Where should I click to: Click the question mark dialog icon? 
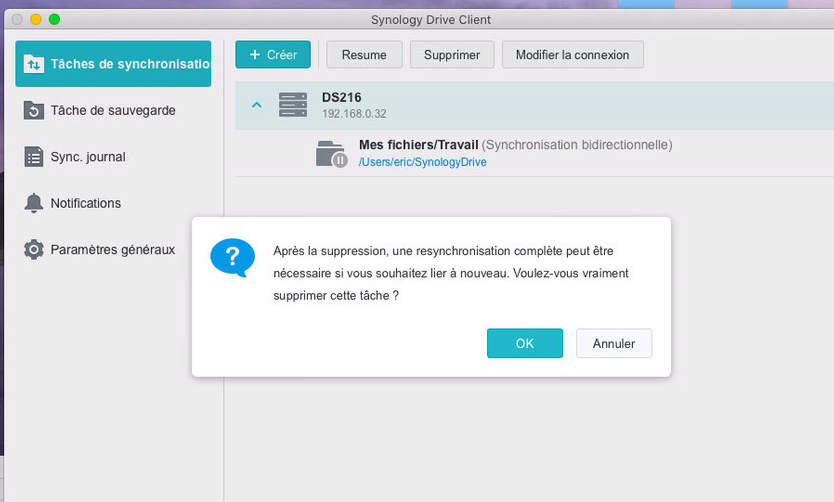pos(232,257)
